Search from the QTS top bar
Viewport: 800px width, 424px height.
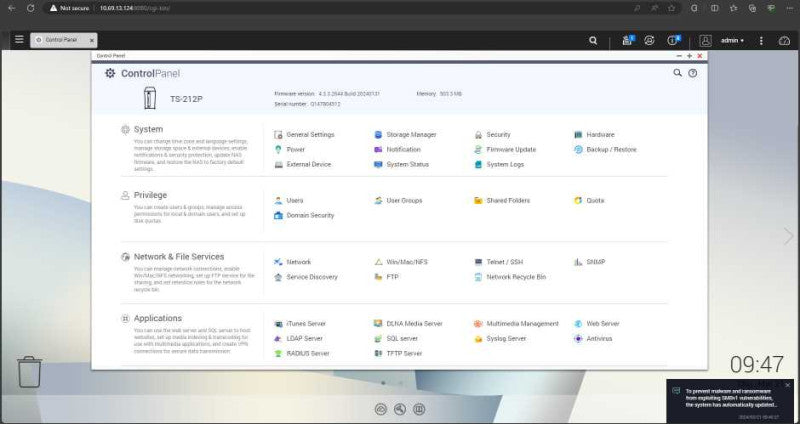pyautogui.click(x=593, y=40)
